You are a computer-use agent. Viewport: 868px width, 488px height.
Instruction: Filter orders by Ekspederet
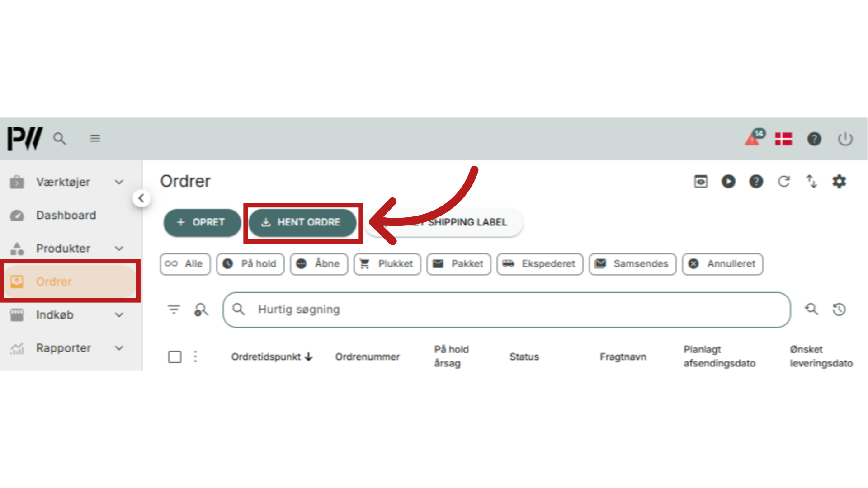(x=540, y=264)
